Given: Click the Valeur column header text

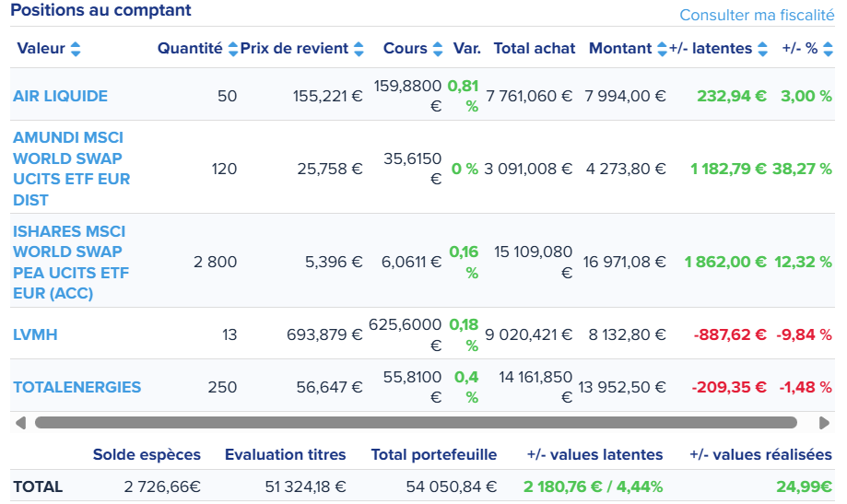Looking at the screenshot, I should coord(41,49).
